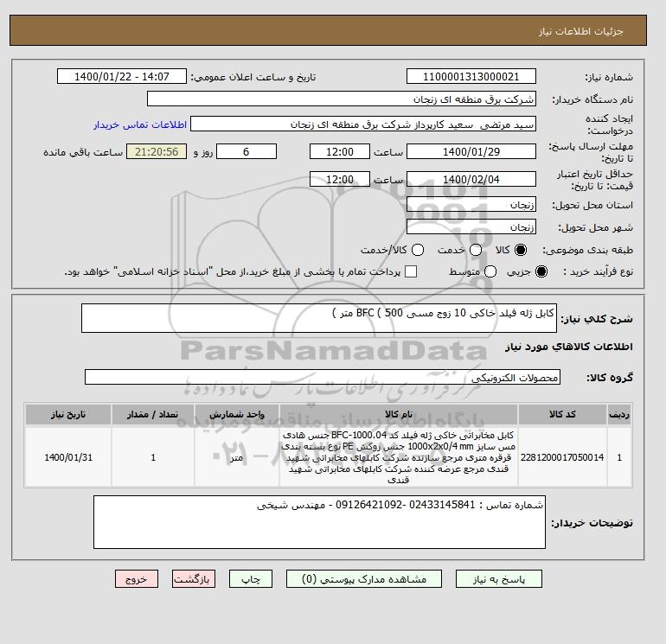Click the ردیف column header
Viewport: 666px width, 644px height.
pos(619,414)
